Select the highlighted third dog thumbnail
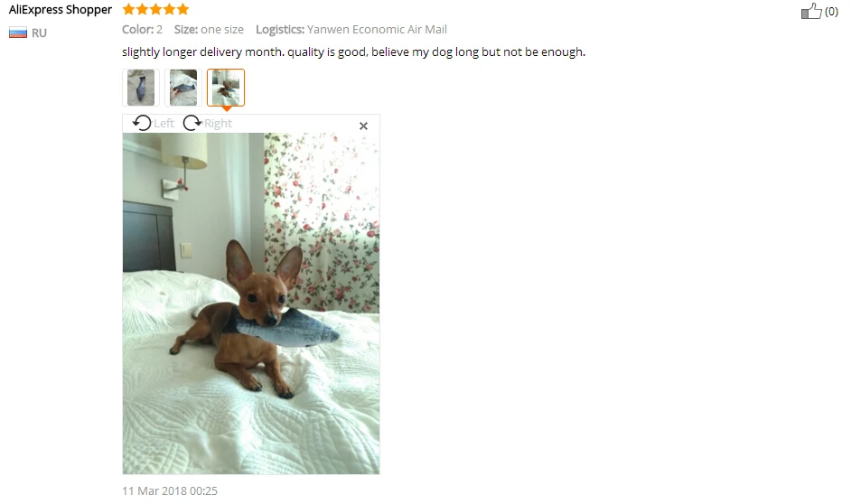The image size is (851, 504). [226, 88]
